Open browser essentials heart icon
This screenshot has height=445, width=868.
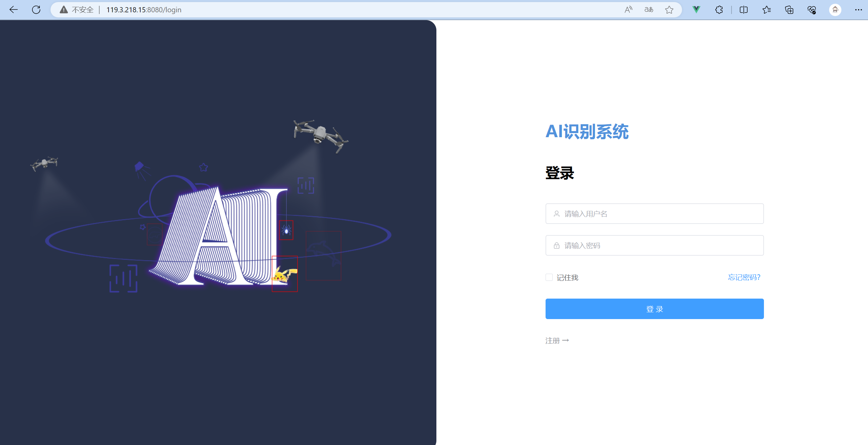pos(812,10)
